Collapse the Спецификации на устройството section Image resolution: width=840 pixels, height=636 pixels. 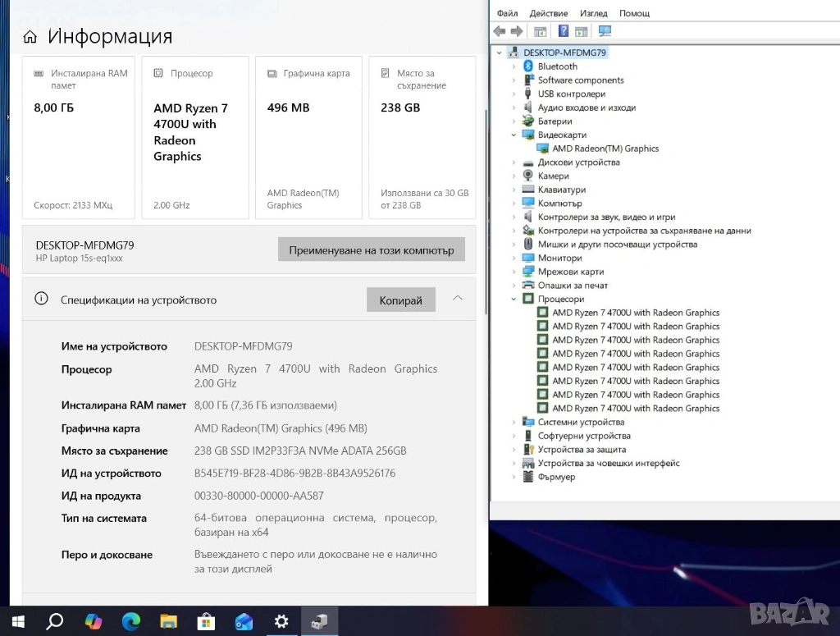[458, 299]
